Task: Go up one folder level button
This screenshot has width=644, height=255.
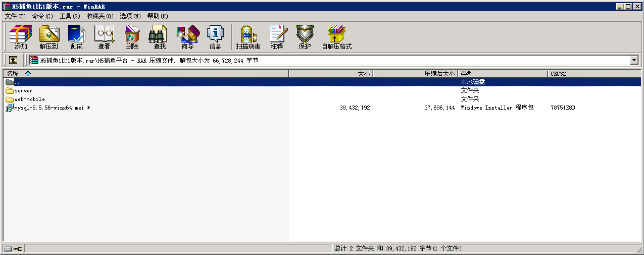Action: pyautogui.click(x=13, y=61)
